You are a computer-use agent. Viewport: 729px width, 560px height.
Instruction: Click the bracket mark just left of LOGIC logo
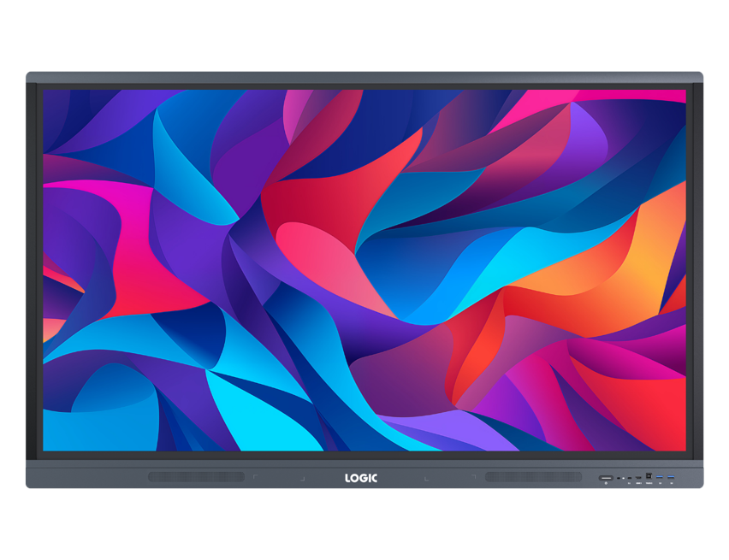tap(302, 478)
